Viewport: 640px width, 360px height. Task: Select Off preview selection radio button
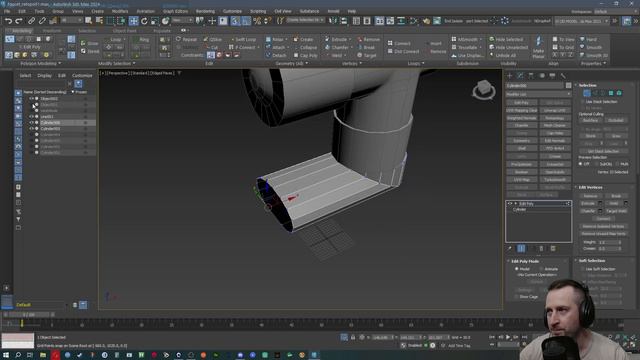[580, 164]
